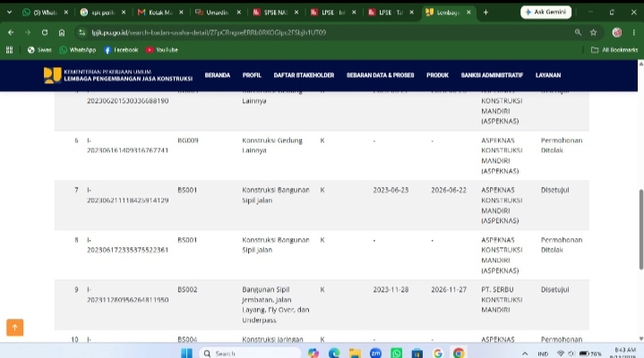View site information icon in the address bar
This screenshot has height=358, width=644.
pos(82,32)
